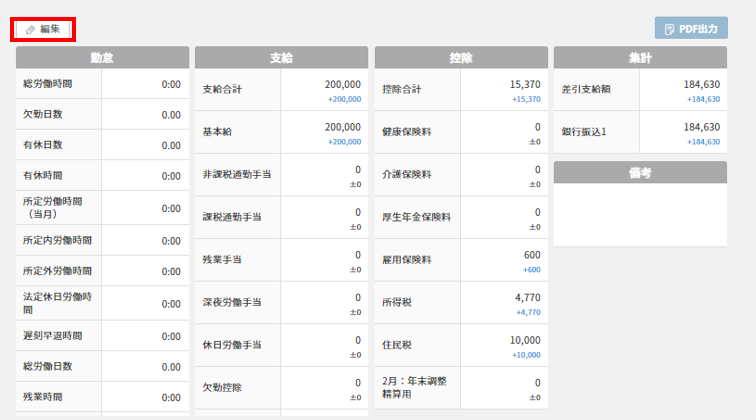756x420 pixels.
Task: Click the 雇用保険料 amount of 600
Action: (x=531, y=255)
